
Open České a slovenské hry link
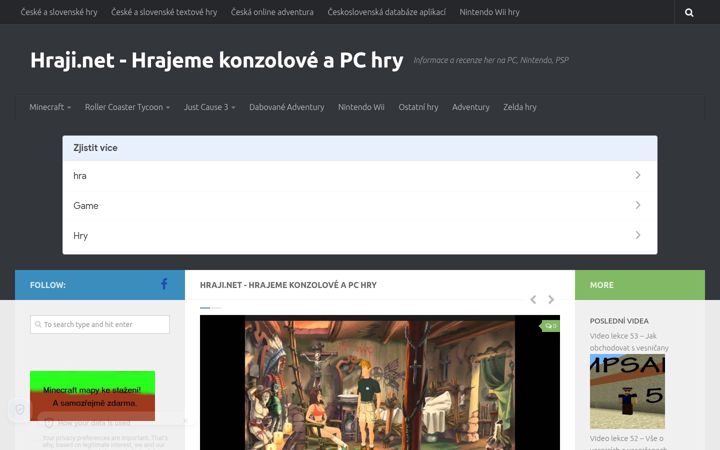coord(59,12)
